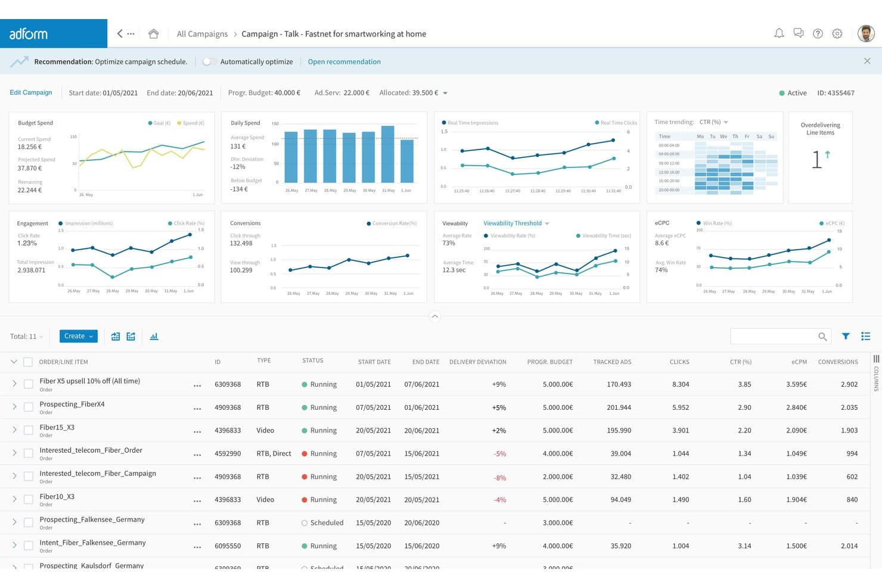Click the adform logo
The width and height of the screenshot is (882, 588).
pyautogui.click(x=29, y=34)
